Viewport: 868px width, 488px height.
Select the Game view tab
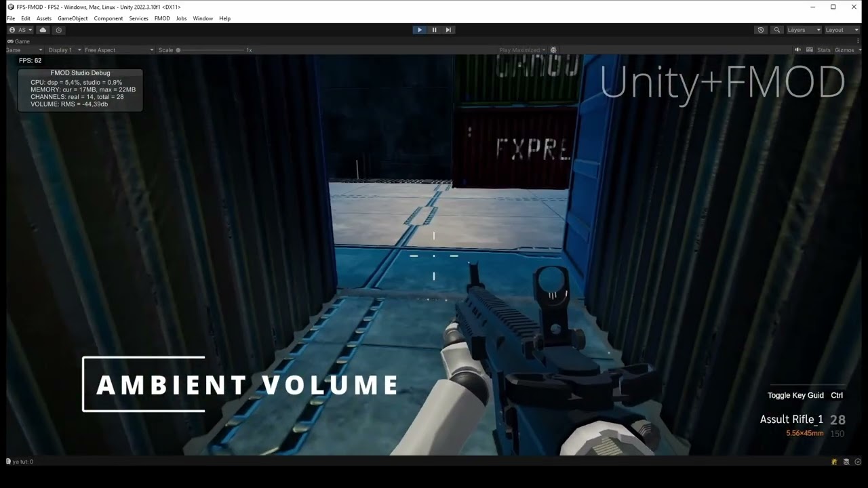coord(19,41)
